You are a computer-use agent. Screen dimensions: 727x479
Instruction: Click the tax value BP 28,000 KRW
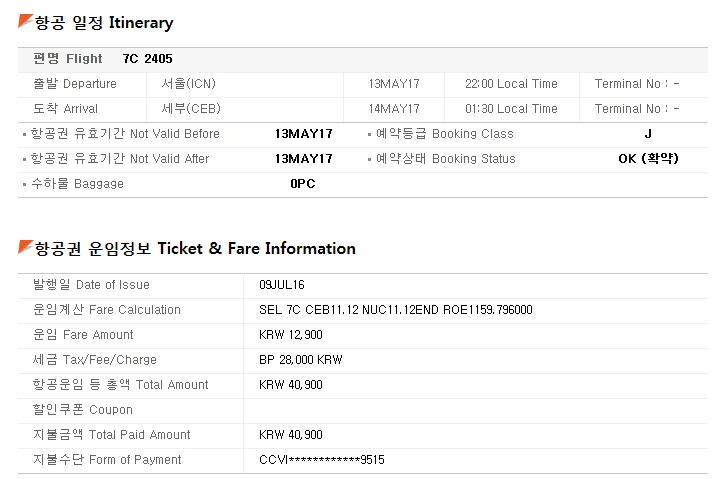[x=300, y=360]
